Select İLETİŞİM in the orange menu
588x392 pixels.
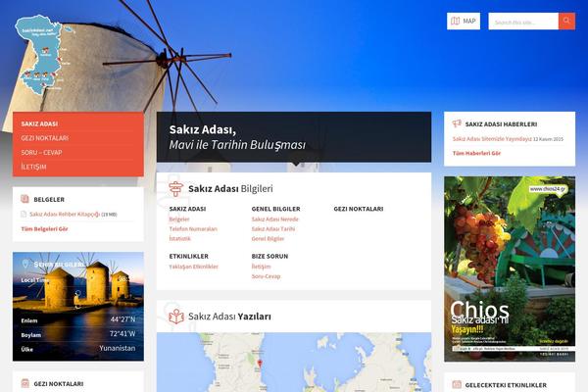click(x=33, y=167)
